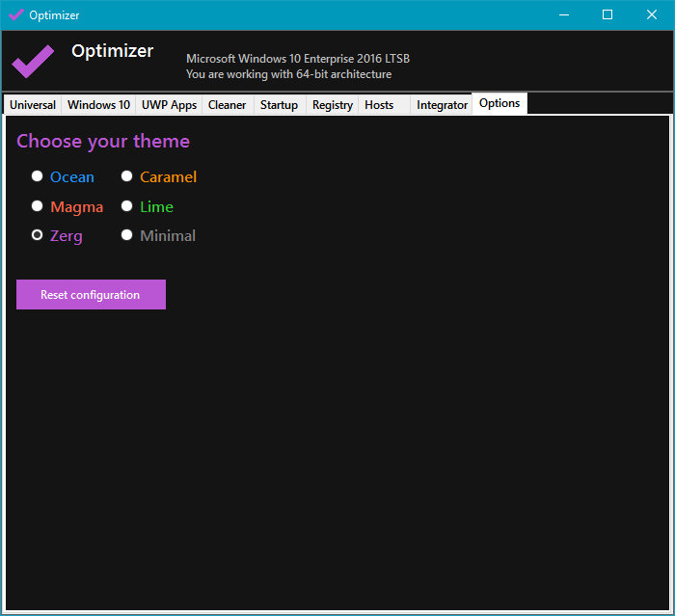Switch to the Universal tab
Screen dimensions: 675x616
[x=33, y=105]
